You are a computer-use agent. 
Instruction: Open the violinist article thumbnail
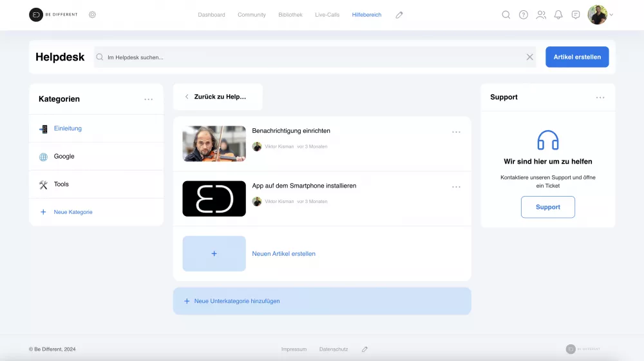214,143
